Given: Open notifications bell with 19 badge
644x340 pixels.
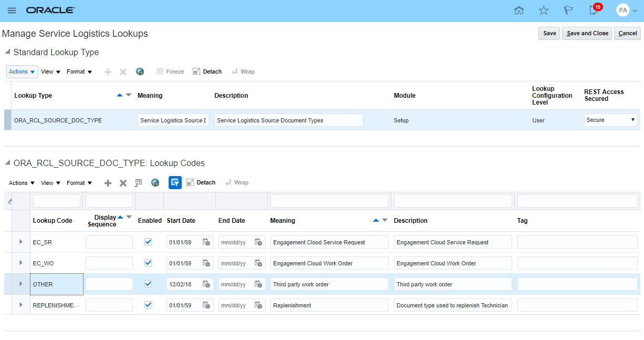Looking at the screenshot, I should 594,10.
